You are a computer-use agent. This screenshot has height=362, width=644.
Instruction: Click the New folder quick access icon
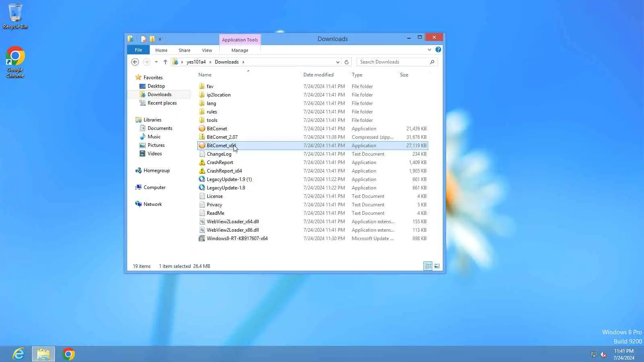(x=152, y=39)
